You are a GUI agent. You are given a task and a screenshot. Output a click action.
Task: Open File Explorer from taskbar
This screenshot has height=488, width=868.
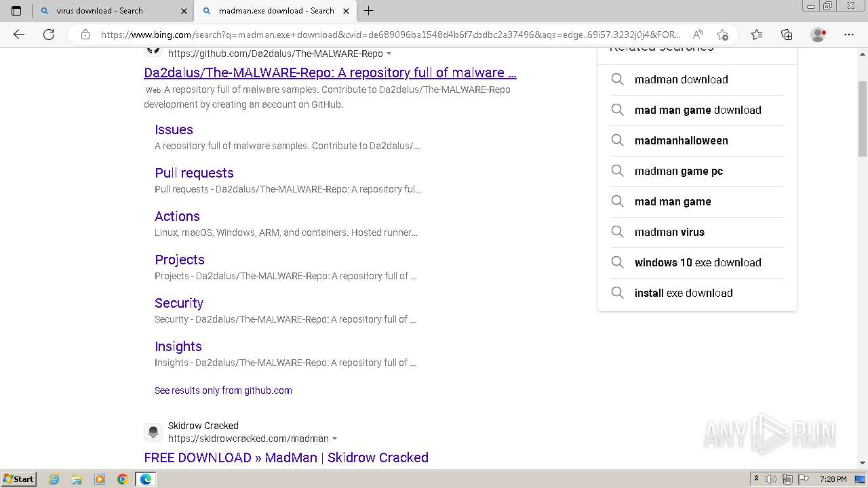77,479
